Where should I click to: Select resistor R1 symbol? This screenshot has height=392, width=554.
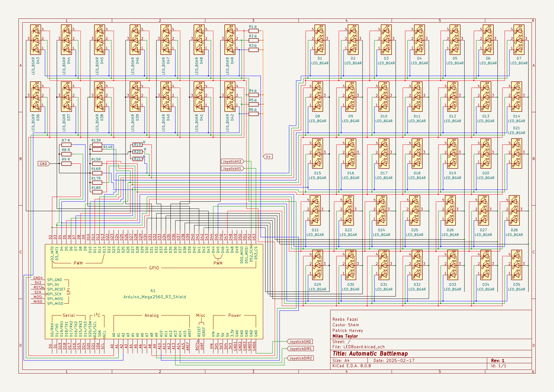(253, 31)
